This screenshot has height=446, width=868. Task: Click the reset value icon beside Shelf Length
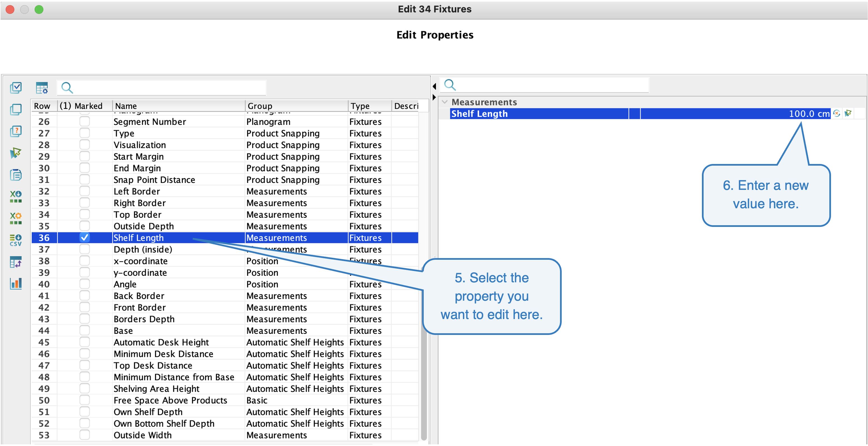point(837,114)
